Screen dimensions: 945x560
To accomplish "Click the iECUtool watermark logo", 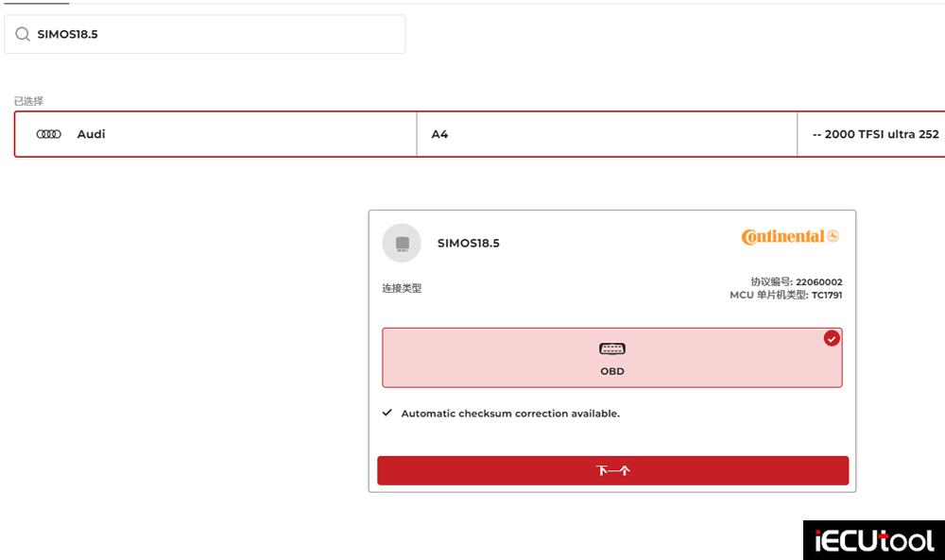I will click(x=873, y=540).
